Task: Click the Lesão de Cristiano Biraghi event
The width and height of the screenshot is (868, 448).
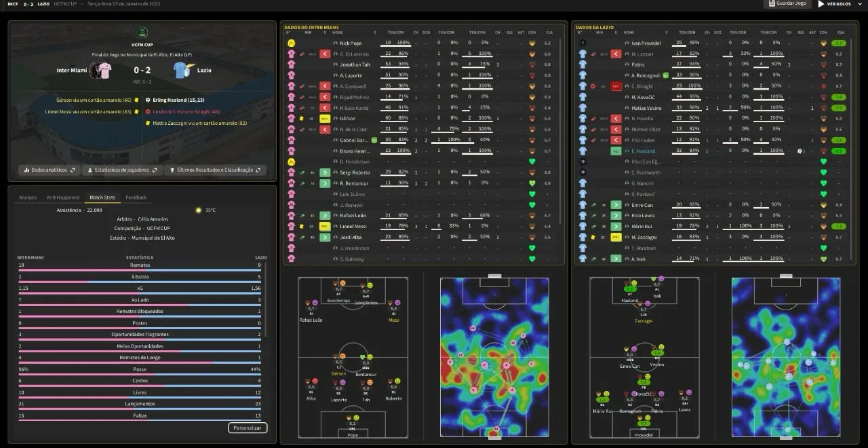Action: (186, 111)
